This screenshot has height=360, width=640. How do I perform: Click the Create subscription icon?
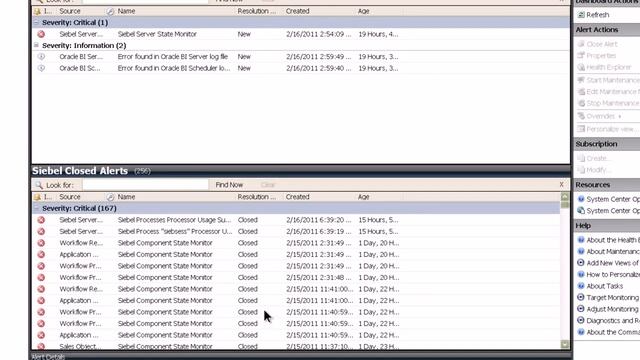coord(581,158)
